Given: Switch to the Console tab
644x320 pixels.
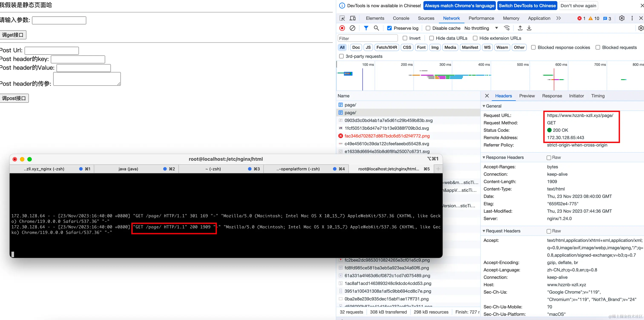Looking at the screenshot, I should (401, 18).
